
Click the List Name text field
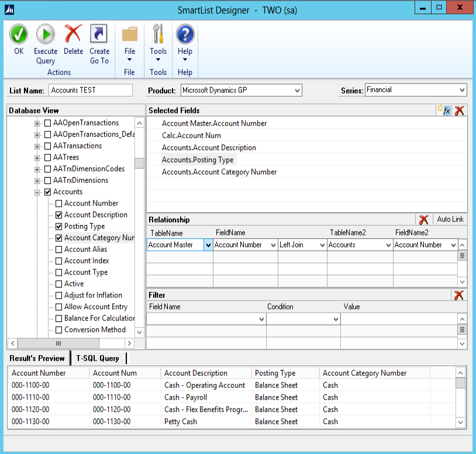[x=91, y=91]
